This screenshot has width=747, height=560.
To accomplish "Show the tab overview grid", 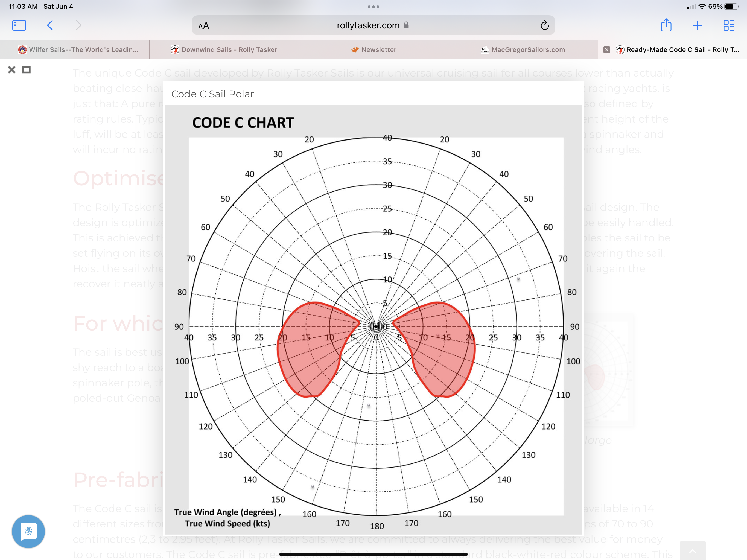I will (x=729, y=25).
